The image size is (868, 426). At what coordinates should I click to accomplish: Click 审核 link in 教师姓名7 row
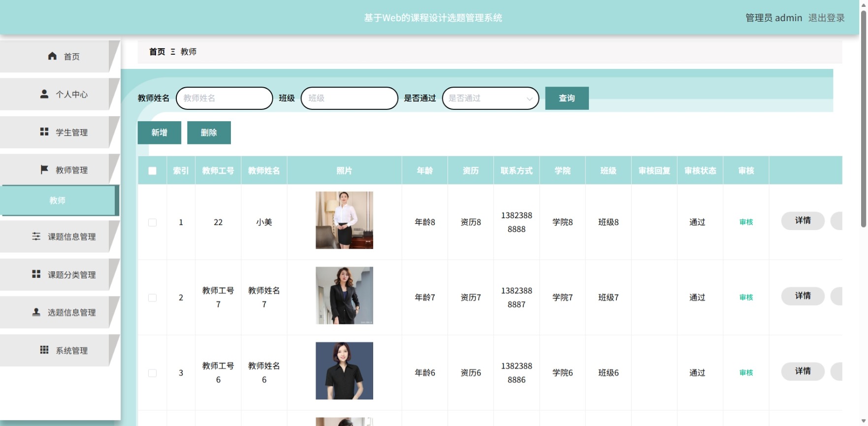click(746, 297)
